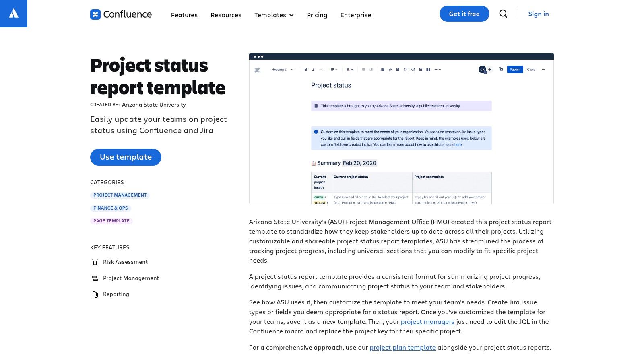Image resolution: width=644 pixels, height=362 pixels.
Task: Select the GREEN health status in the table
Action: click(x=319, y=197)
